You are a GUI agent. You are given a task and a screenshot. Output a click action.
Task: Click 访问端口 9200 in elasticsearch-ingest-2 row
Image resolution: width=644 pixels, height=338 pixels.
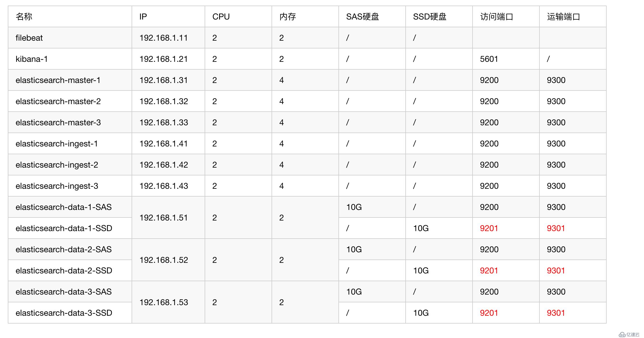click(x=489, y=165)
